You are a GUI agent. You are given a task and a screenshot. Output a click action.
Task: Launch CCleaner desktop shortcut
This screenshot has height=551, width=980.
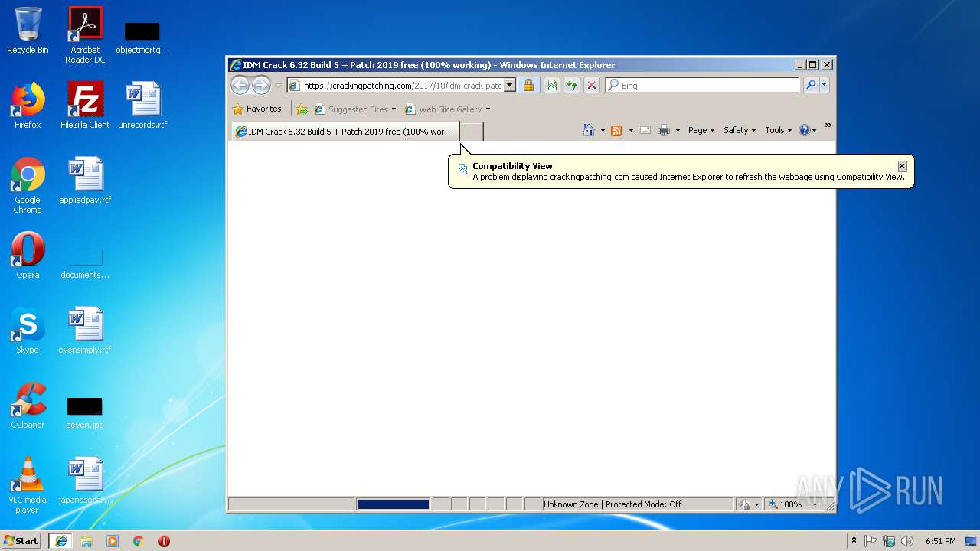[x=28, y=406]
